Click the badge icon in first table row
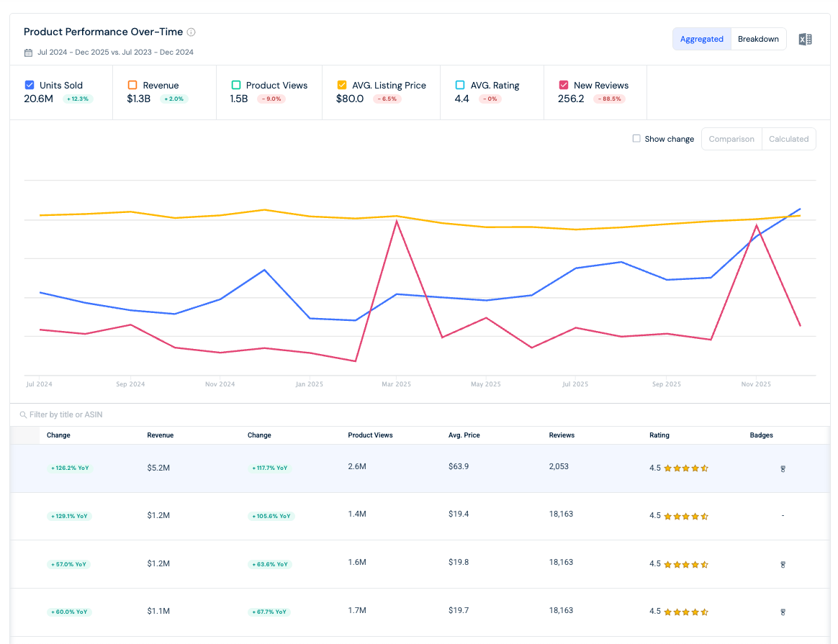Screen dimensions: 838x644 click(783, 469)
